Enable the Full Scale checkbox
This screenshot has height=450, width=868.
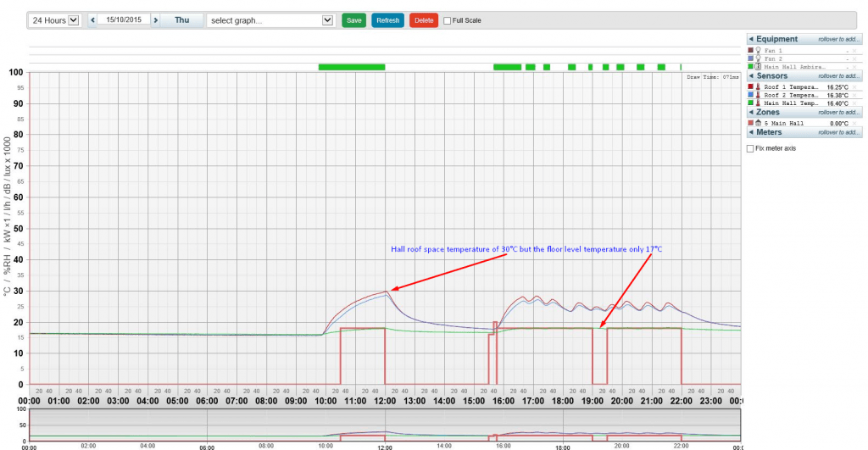[448, 20]
